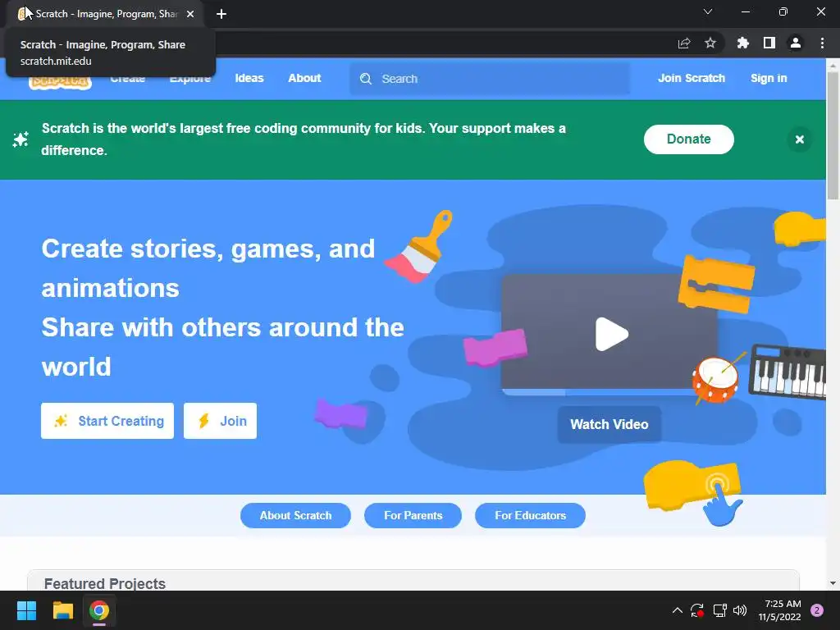Open the network display tray icon

(x=719, y=610)
